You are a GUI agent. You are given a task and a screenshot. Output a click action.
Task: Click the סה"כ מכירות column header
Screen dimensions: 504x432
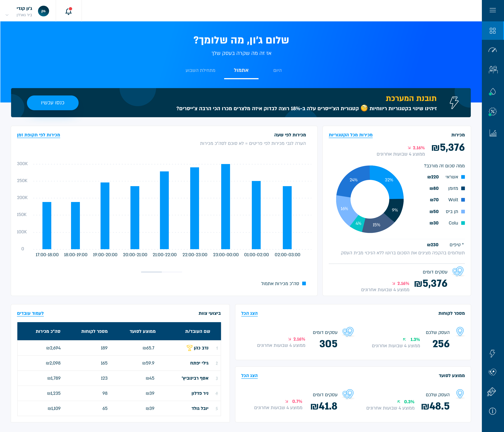(48, 331)
